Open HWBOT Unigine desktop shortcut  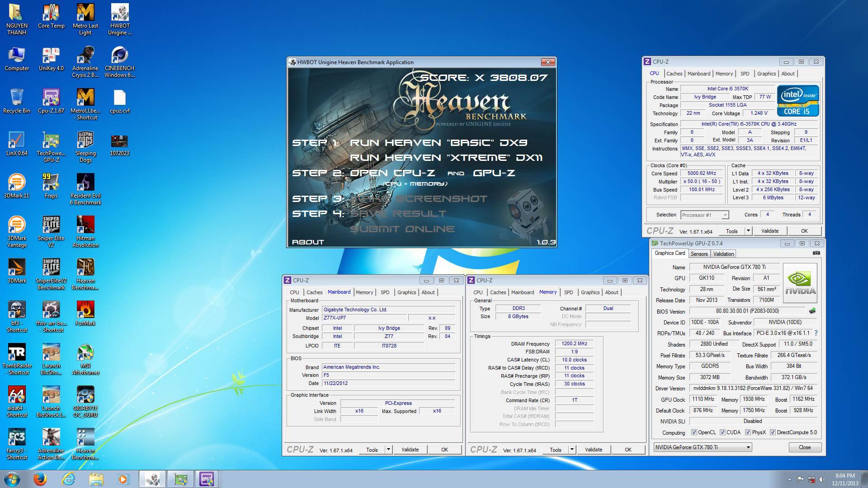pyautogui.click(x=120, y=19)
